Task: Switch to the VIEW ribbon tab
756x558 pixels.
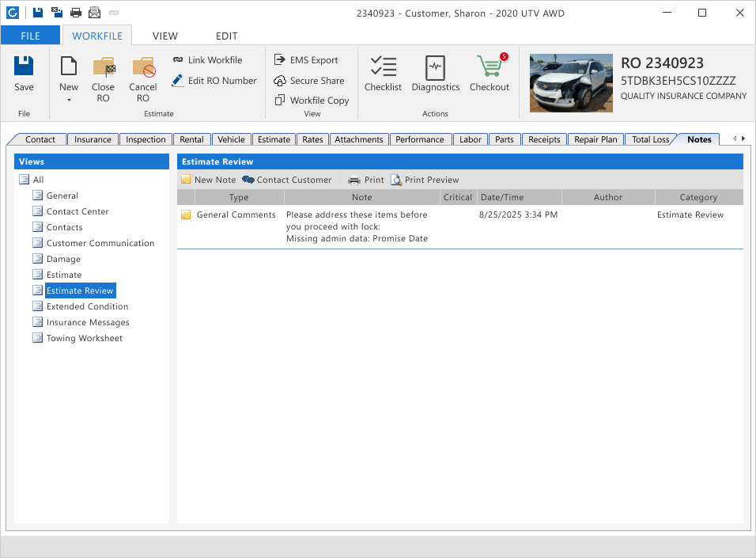Action: (x=165, y=36)
